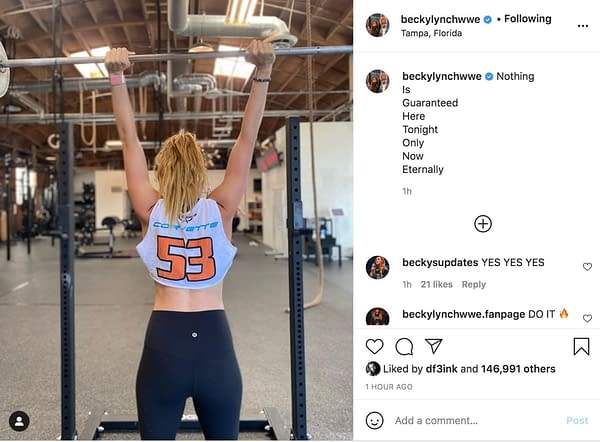
Task: Click the Following button in header
Action: pos(528,19)
